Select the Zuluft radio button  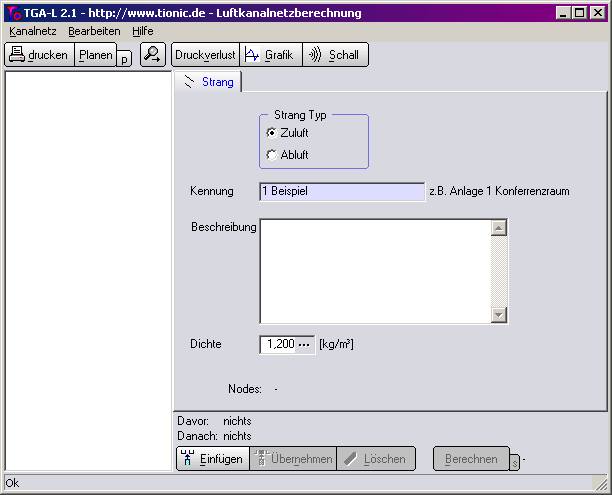pos(272,133)
